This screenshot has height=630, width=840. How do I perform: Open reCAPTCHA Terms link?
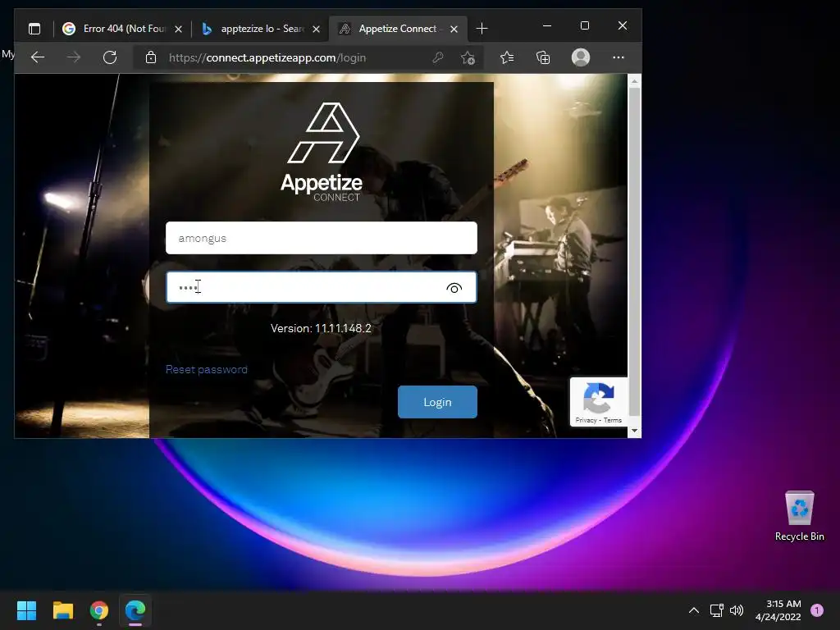[x=613, y=420]
